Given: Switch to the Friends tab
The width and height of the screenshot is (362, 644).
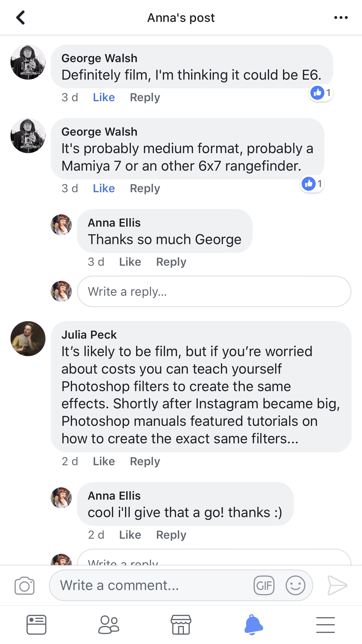Looking at the screenshot, I should tap(109, 625).
